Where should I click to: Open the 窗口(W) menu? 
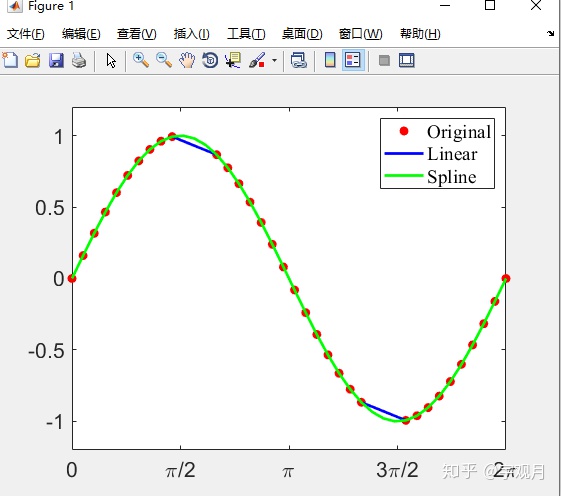click(x=361, y=34)
